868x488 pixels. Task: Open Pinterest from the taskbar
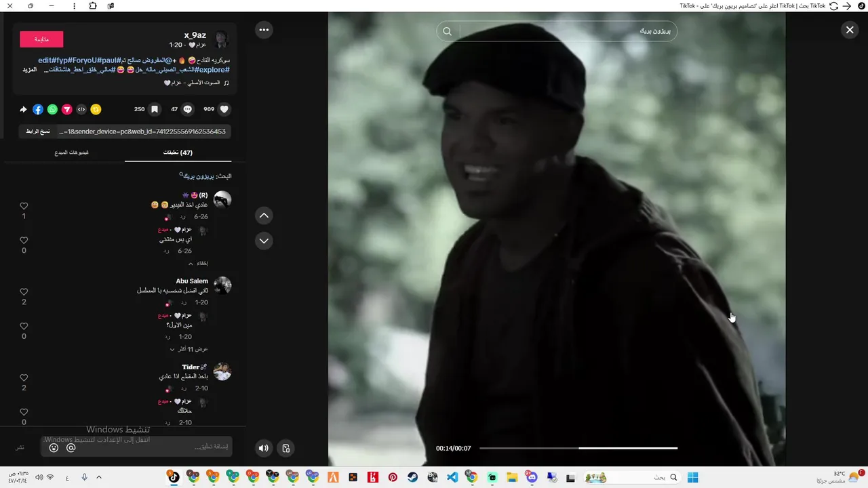tap(393, 477)
